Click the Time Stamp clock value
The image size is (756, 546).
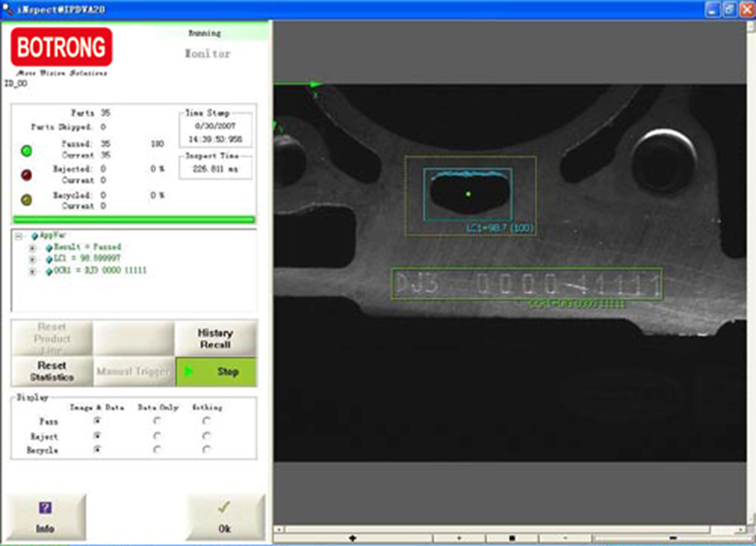(216, 139)
